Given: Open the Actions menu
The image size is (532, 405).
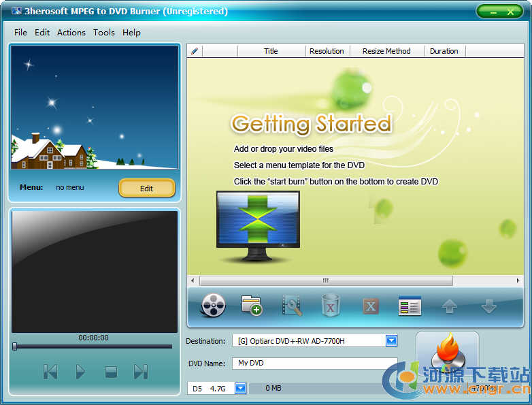Looking at the screenshot, I should click(71, 33).
